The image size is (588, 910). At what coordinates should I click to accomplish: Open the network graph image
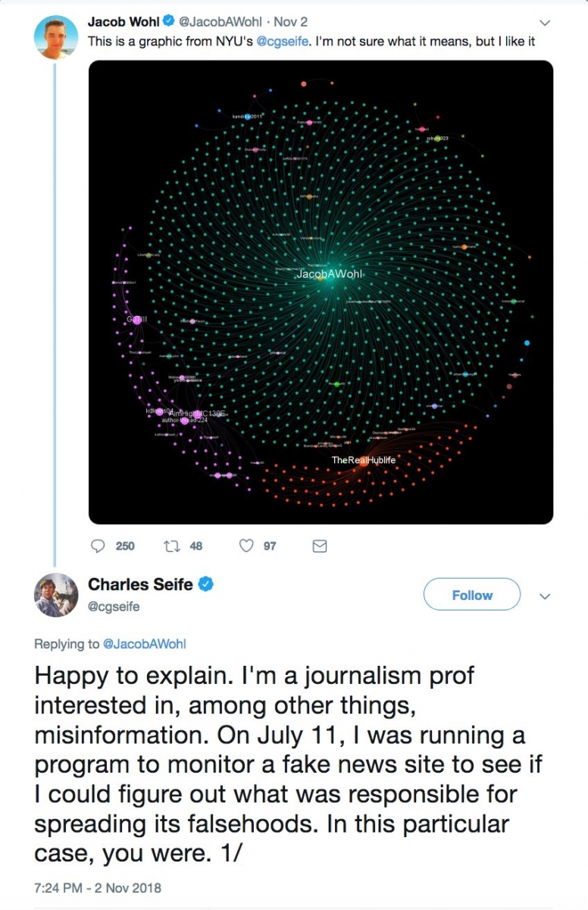321,292
